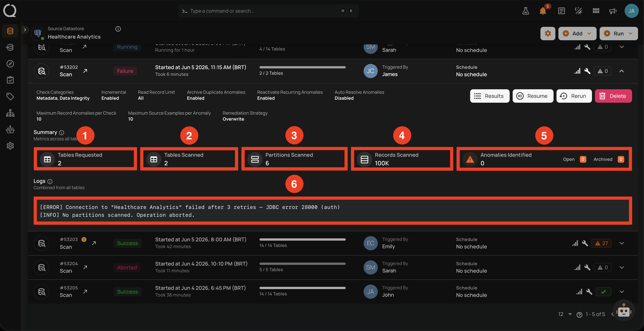Open notifications bell with 6 badge
The width and height of the screenshot is (644, 331).
click(543, 11)
